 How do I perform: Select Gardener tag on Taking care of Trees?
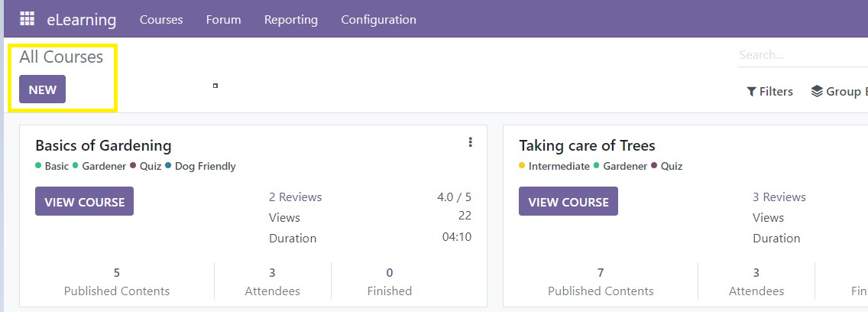[x=620, y=166]
